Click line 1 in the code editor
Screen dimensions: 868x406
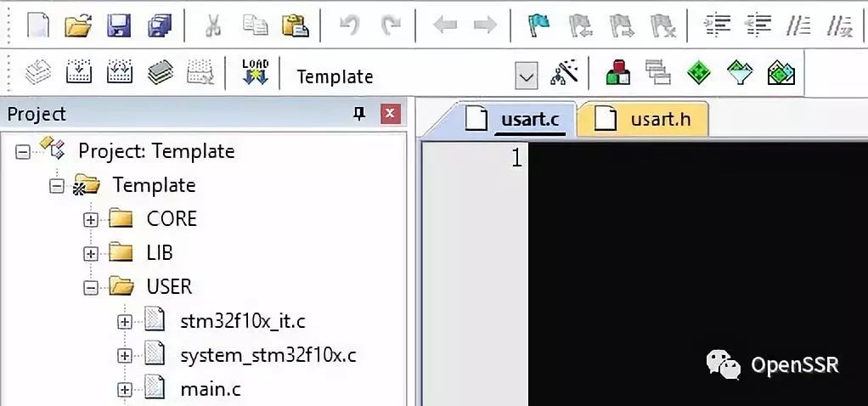point(697,159)
